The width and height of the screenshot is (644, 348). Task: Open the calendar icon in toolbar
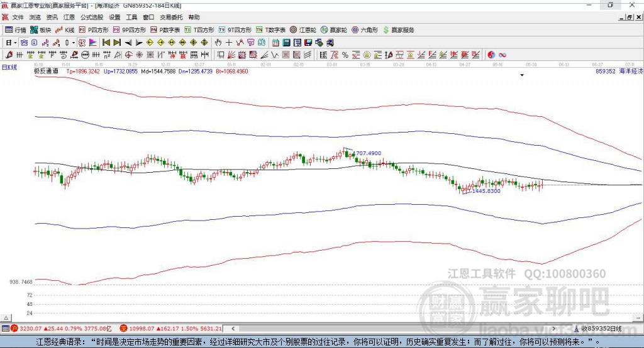[275, 43]
